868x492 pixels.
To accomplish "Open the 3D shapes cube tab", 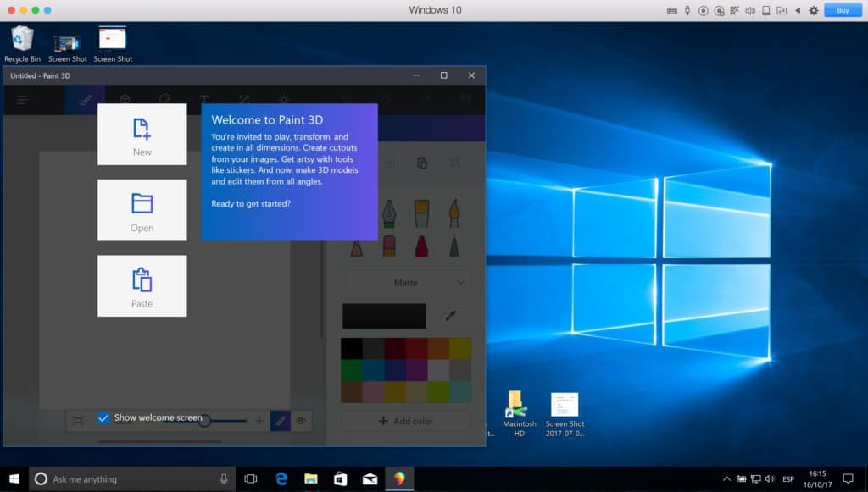I will pos(125,100).
